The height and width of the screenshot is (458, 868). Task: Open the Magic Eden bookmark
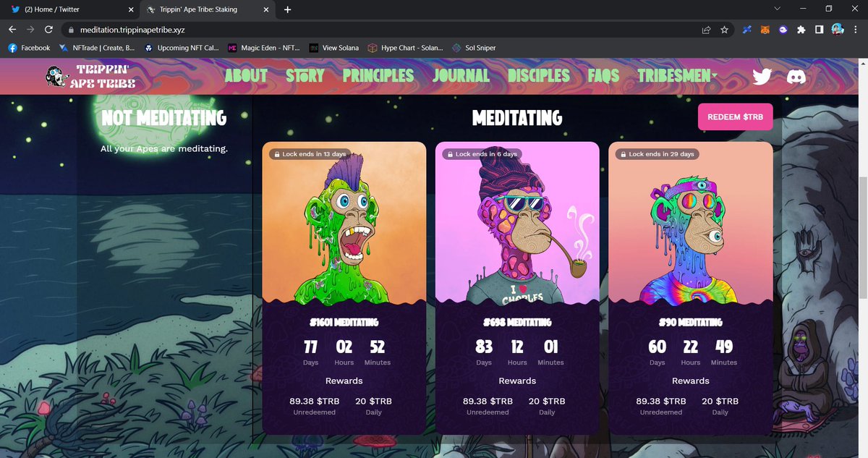click(x=264, y=48)
